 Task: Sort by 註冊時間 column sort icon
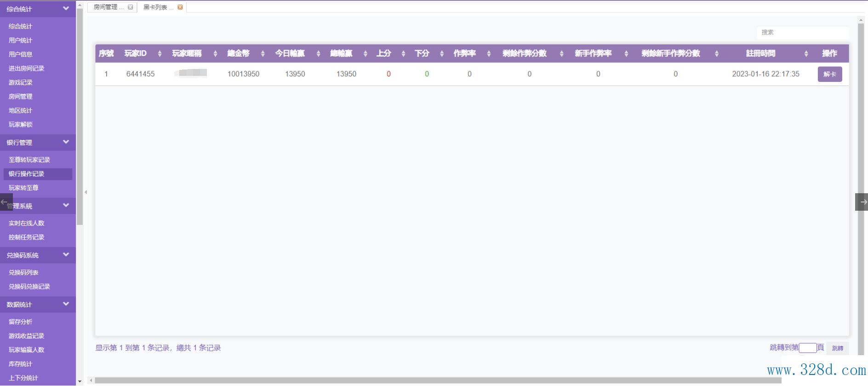point(806,54)
